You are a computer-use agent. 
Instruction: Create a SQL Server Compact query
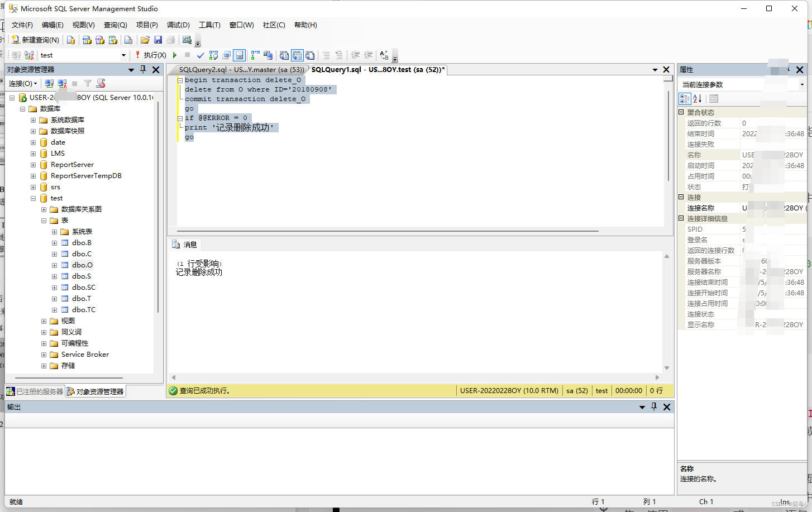coord(128,40)
